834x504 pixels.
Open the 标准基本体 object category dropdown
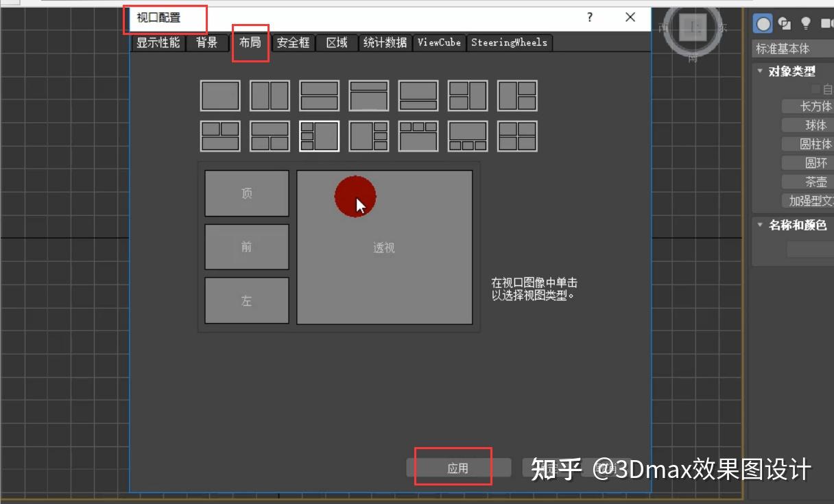click(x=796, y=48)
